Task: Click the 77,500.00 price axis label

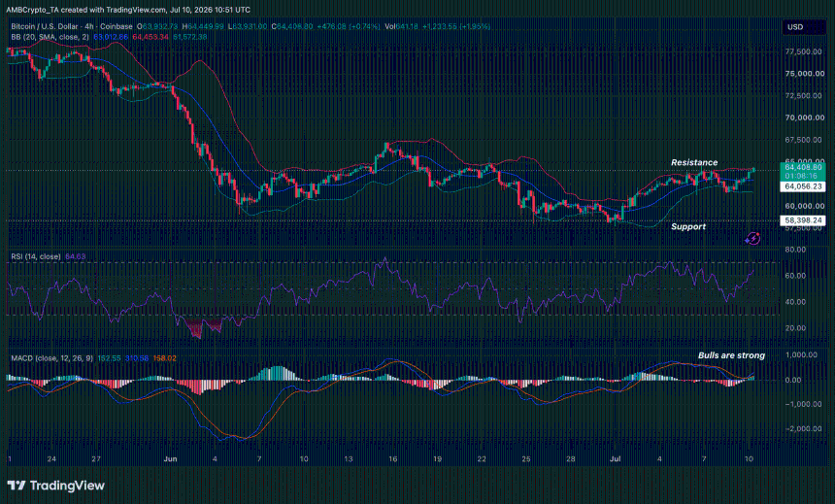Action: pos(804,51)
